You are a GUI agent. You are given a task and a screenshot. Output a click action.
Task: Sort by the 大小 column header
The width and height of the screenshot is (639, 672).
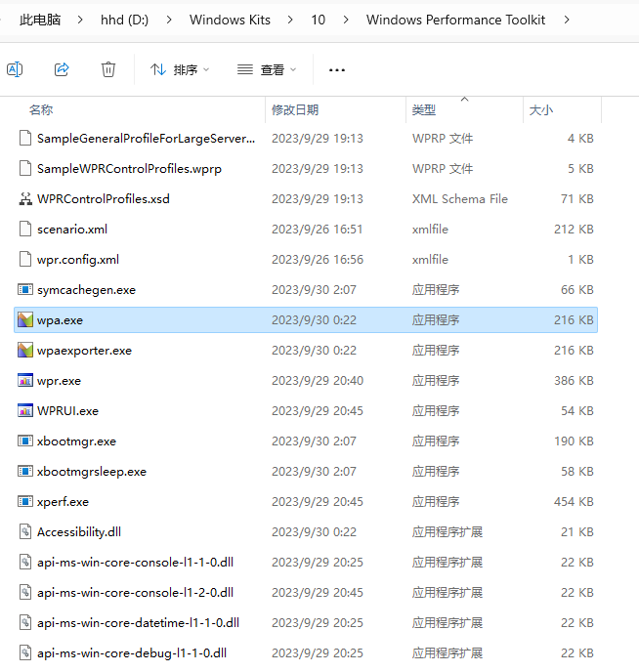point(541,110)
